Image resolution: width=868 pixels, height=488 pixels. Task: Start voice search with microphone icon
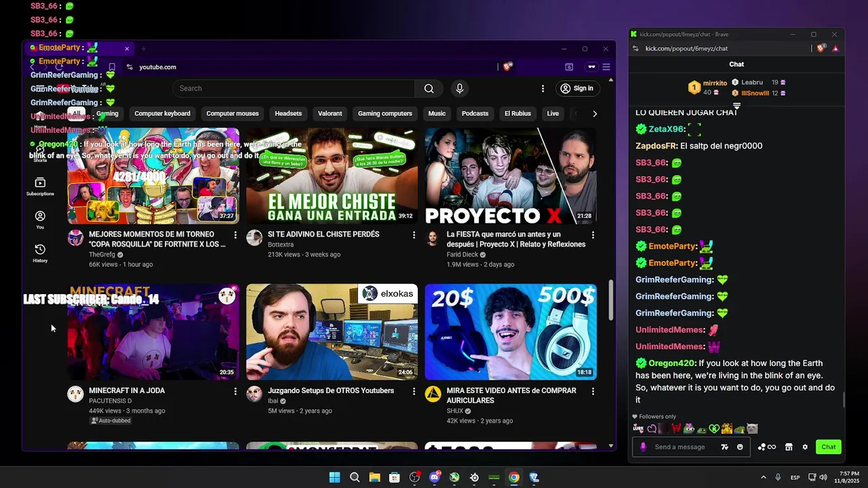point(460,88)
